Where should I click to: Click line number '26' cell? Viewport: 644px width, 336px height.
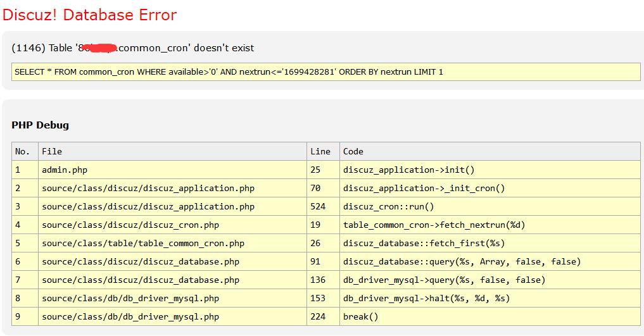pyautogui.click(x=323, y=243)
